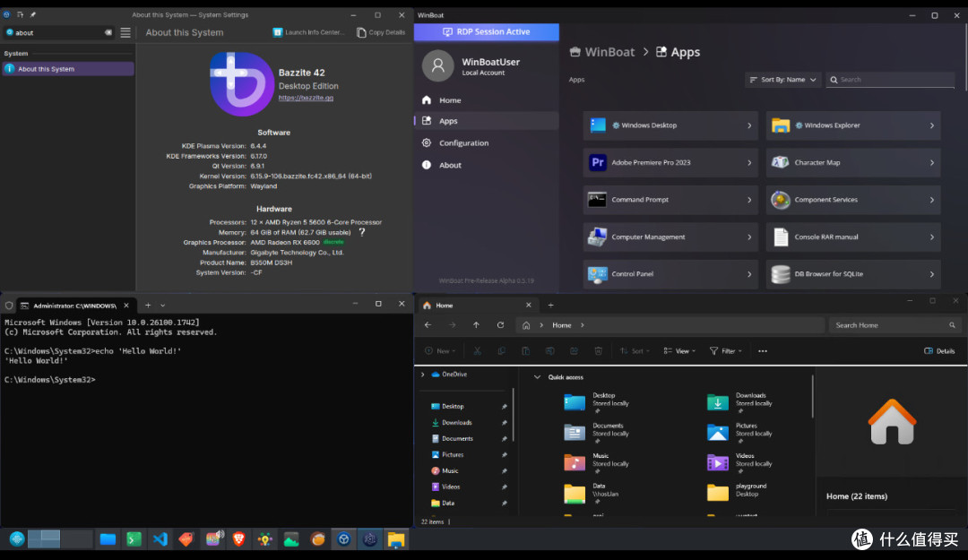Toggle the Details pane button
The image size is (968, 560).
click(939, 350)
